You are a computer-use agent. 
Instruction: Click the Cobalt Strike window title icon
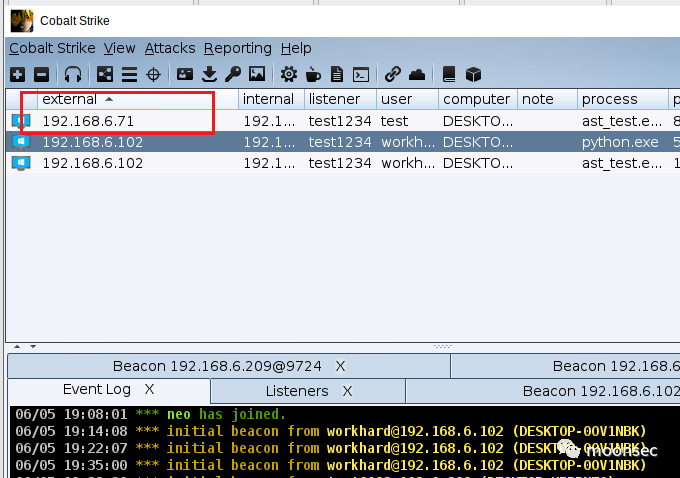(x=22, y=20)
